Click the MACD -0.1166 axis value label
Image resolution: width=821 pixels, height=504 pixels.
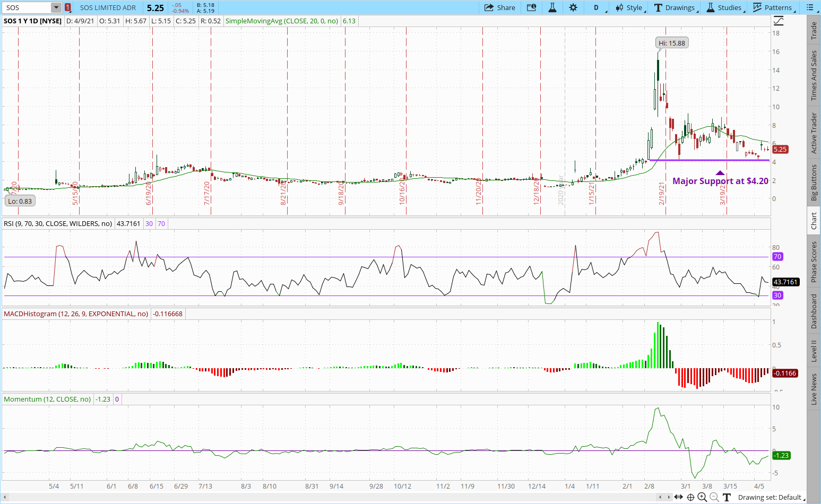[785, 373]
